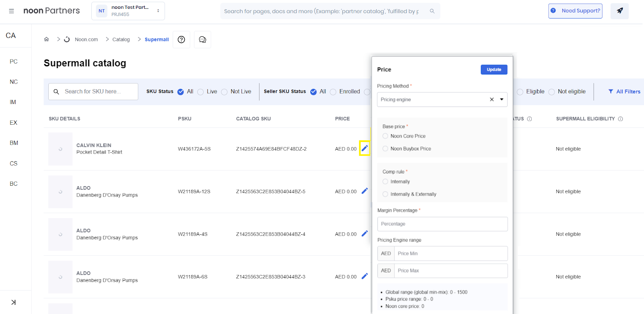Viewport: 644px width, 314px height.
Task: Open partner account switcher dropdown
Action: (128, 11)
